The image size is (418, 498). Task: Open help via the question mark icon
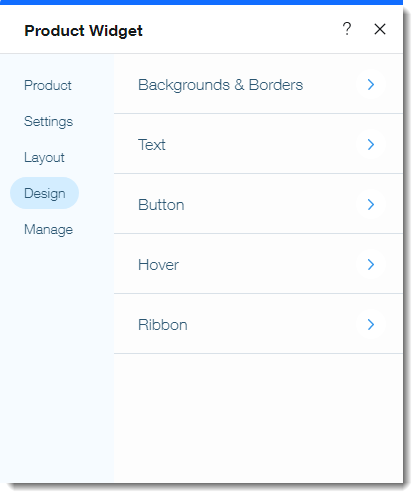pyautogui.click(x=347, y=29)
